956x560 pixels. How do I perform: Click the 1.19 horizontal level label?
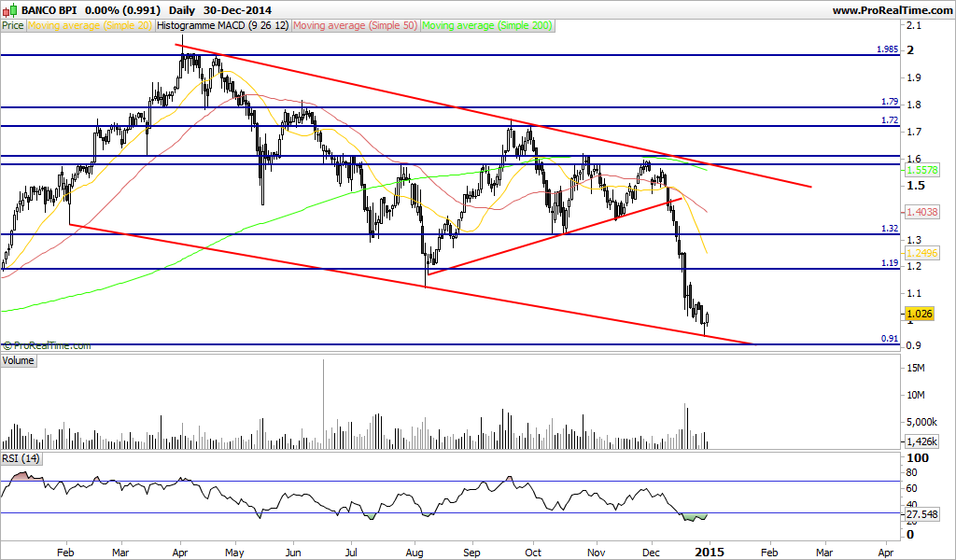coord(890,263)
